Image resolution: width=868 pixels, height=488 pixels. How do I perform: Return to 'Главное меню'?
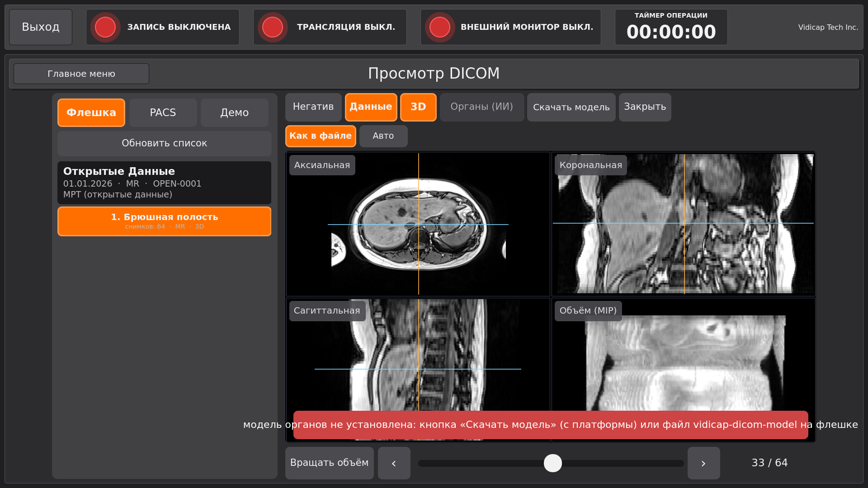(81, 74)
